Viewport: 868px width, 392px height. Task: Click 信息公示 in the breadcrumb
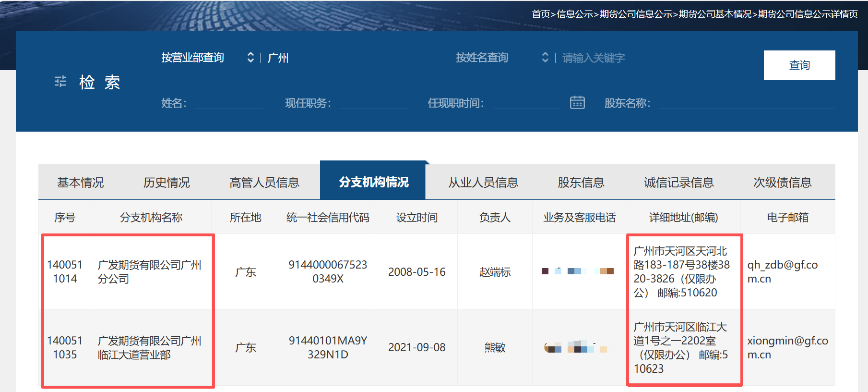[575, 14]
